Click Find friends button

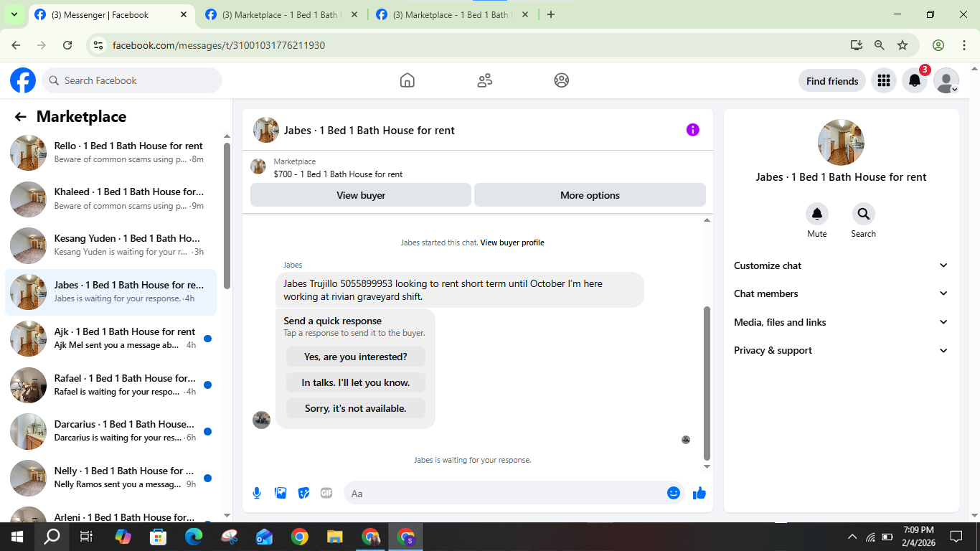(x=832, y=81)
